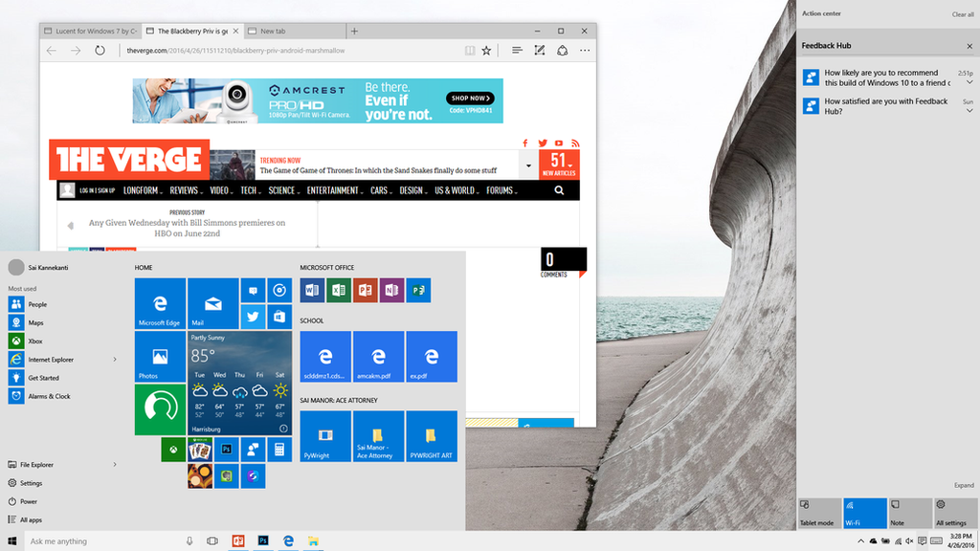Click the Cortana Ask me anything box
980x551 pixels.
click(x=105, y=541)
